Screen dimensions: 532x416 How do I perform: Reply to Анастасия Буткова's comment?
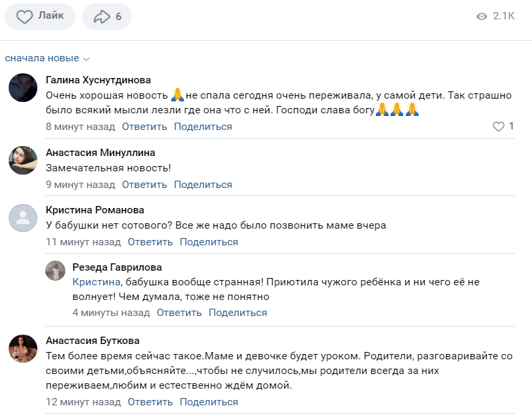pos(150,402)
